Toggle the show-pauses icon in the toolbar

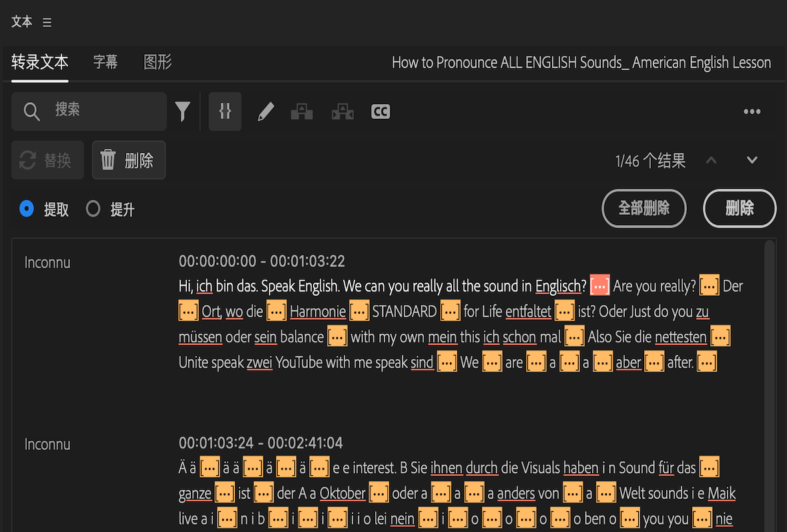[x=225, y=111]
